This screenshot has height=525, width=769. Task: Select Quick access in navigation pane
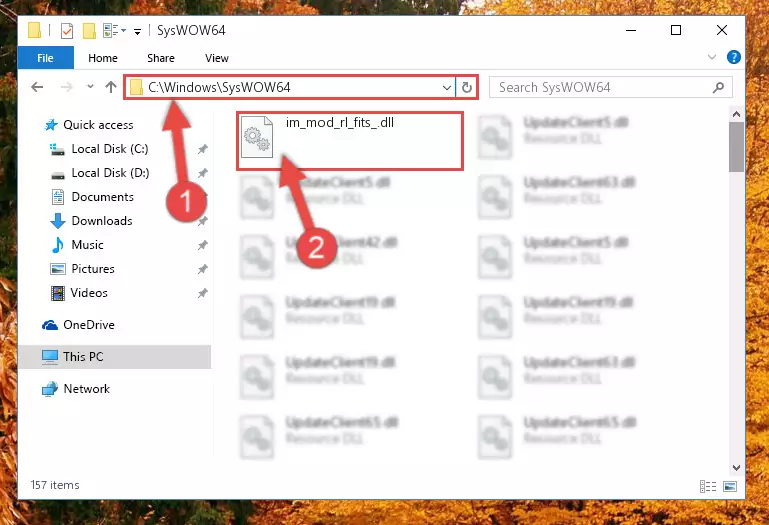coord(98,125)
